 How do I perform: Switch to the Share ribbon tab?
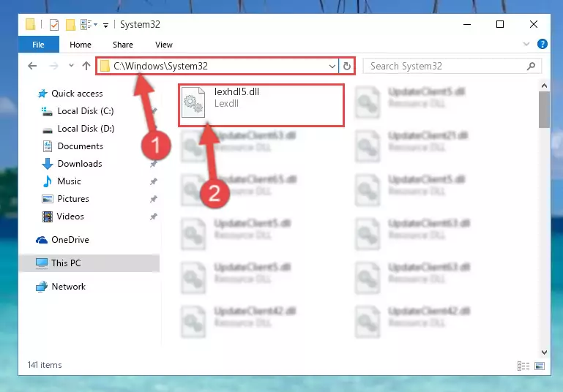[123, 45]
